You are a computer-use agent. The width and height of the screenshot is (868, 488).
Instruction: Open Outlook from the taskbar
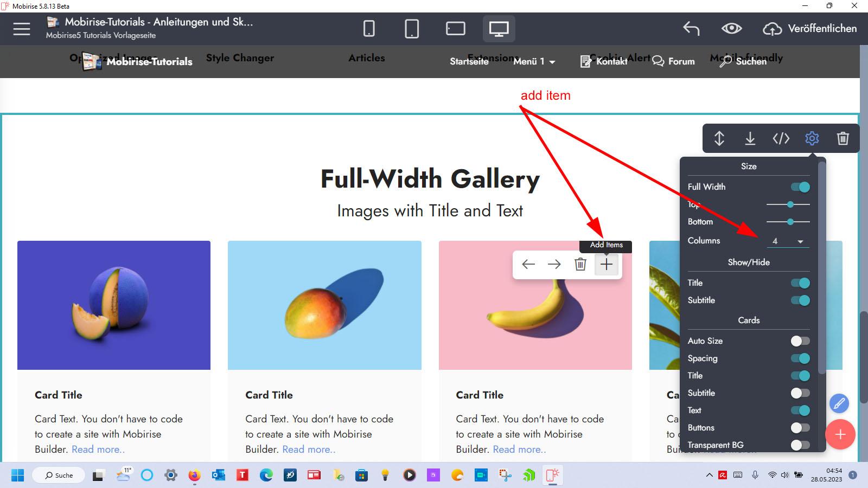[x=218, y=476]
